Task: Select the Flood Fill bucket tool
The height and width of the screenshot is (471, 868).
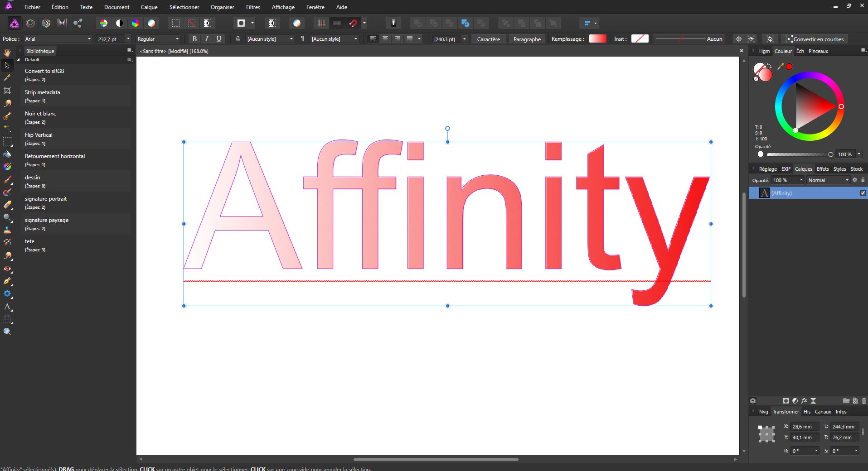Action: point(7,154)
